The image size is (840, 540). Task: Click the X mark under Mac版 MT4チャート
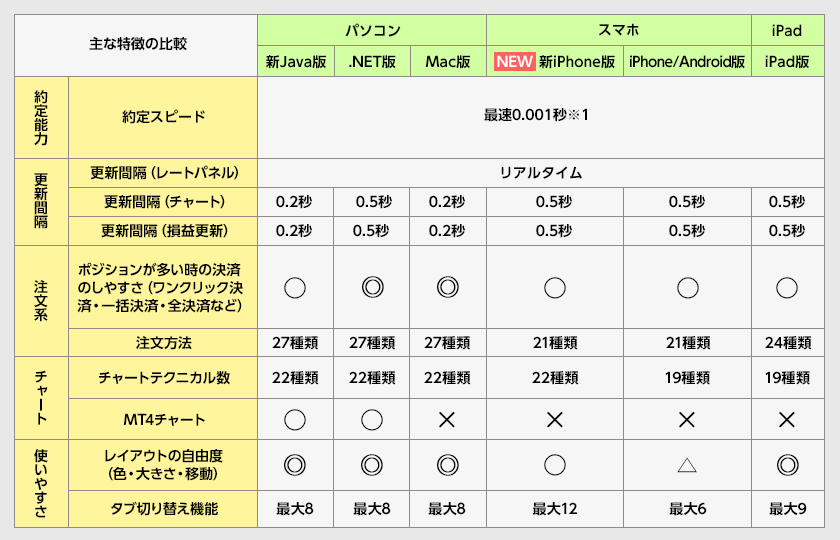(x=448, y=420)
